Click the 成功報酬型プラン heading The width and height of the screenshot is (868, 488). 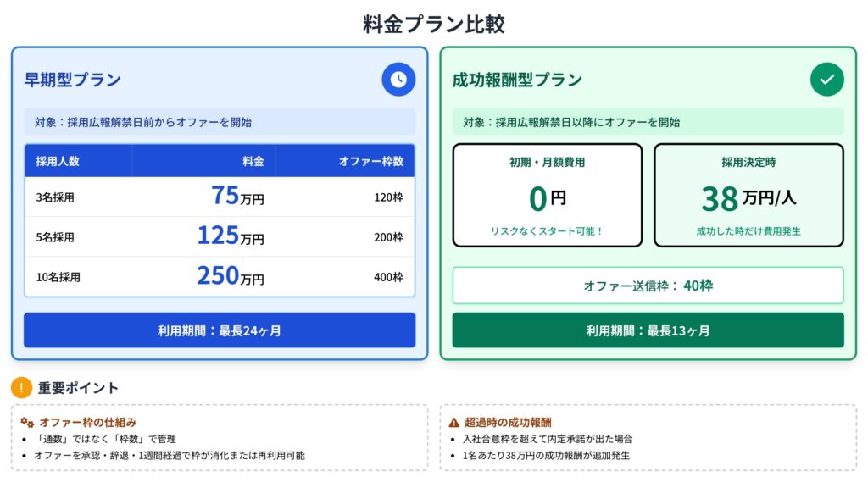[517, 80]
